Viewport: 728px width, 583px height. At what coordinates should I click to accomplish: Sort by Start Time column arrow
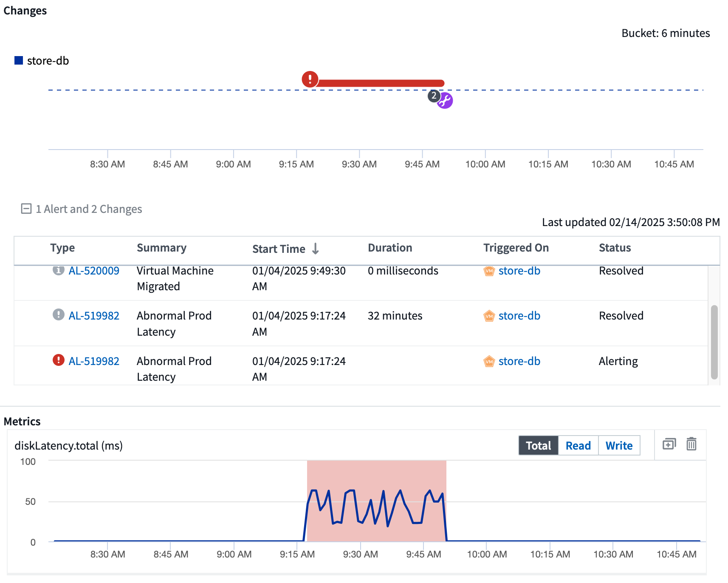pyautogui.click(x=315, y=249)
